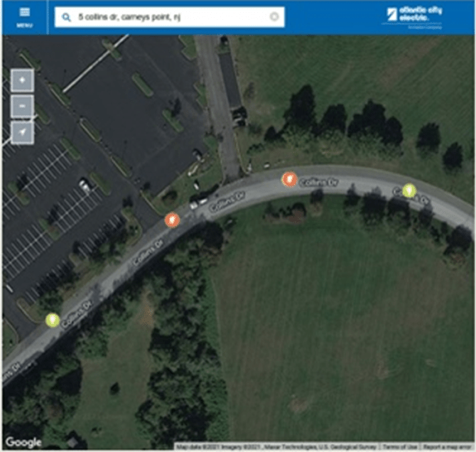
Task: Click the address search input field
Action: pos(169,17)
